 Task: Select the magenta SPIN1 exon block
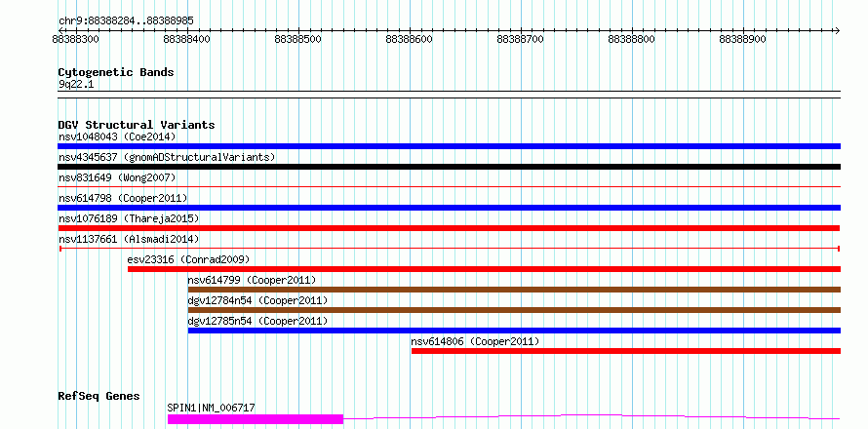256,419
